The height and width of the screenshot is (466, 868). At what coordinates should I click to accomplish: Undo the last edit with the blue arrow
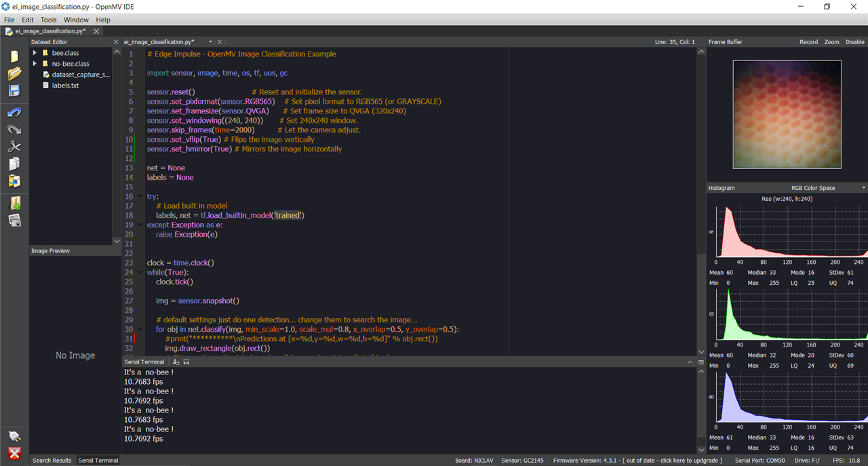(x=14, y=112)
